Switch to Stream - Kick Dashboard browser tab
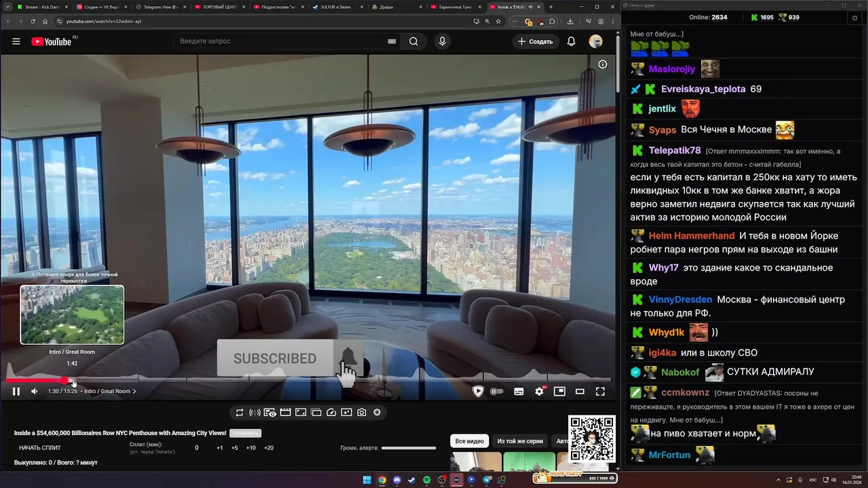This screenshot has width=868, height=488. [x=42, y=7]
